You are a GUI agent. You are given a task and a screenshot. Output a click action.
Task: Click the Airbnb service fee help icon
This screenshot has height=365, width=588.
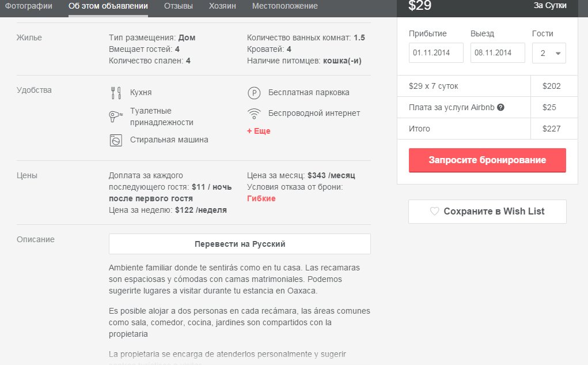click(x=501, y=107)
